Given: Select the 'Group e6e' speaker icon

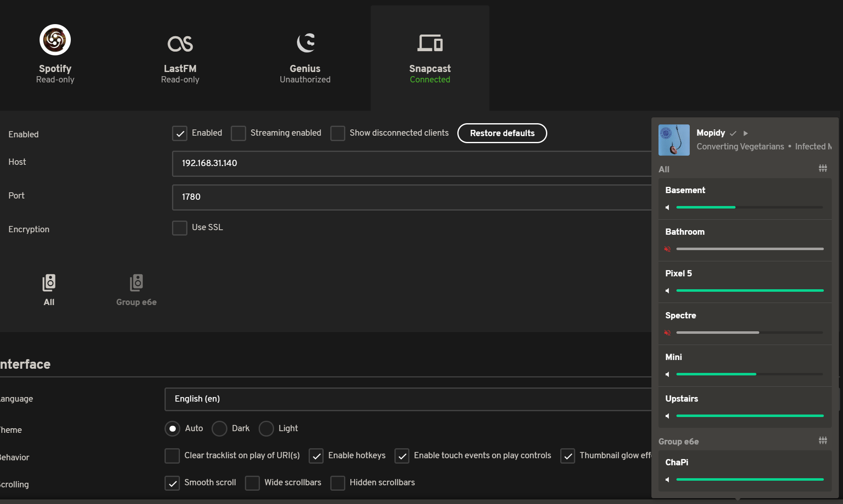Looking at the screenshot, I should [136, 283].
